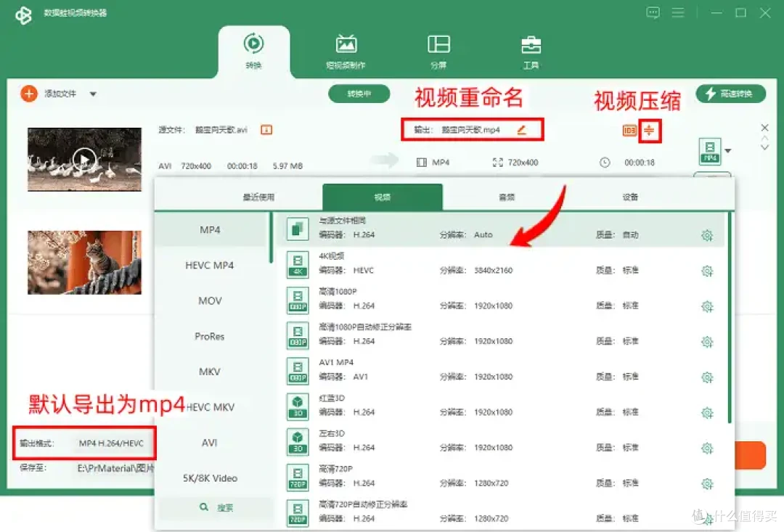Choose the same-as-source preset icon
The width and height of the screenshot is (784, 532).
[x=298, y=229]
